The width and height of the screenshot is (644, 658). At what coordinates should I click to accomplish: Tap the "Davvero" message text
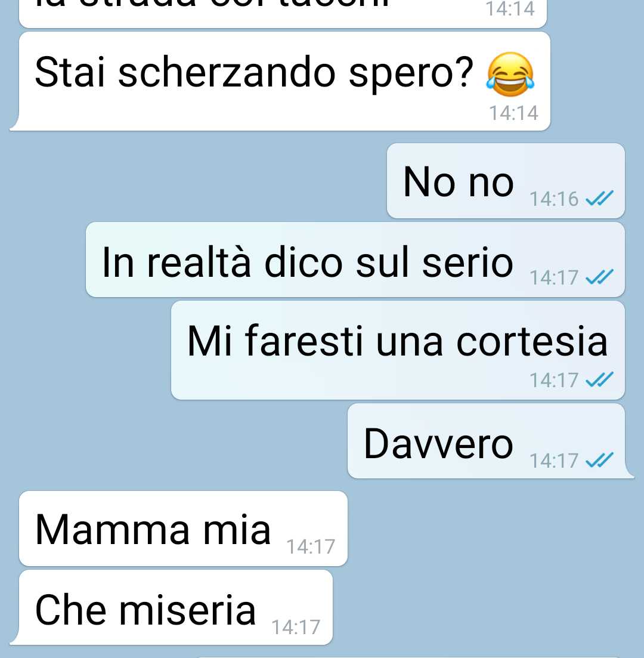(x=438, y=444)
